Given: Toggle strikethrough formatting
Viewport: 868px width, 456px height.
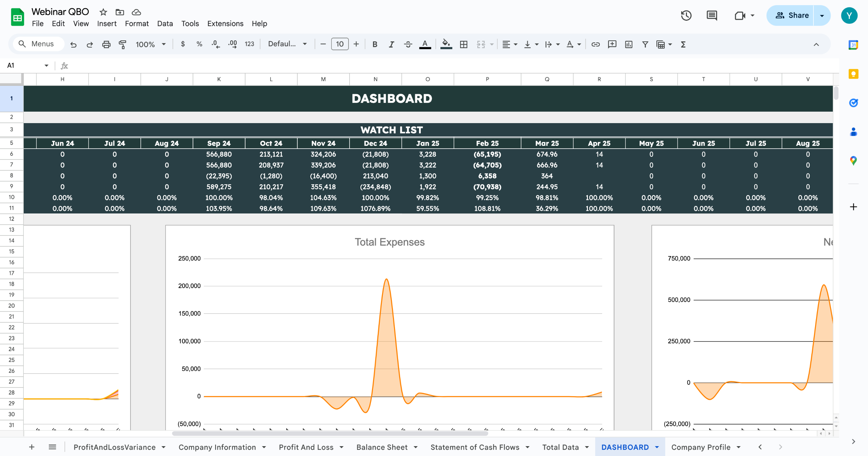Looking at the screenshot, I should (408, 44).
